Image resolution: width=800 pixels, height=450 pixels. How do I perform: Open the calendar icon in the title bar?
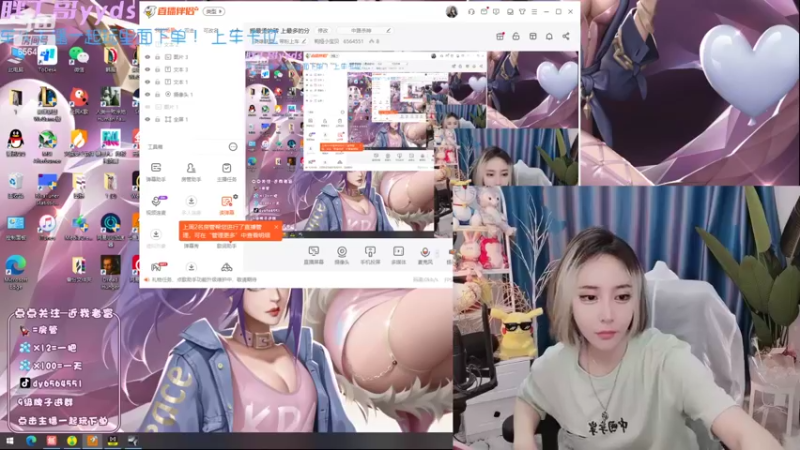point(484,11)
